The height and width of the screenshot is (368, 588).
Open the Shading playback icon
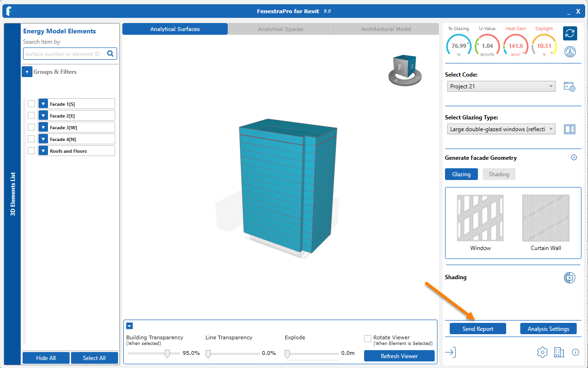click(569, 277)
